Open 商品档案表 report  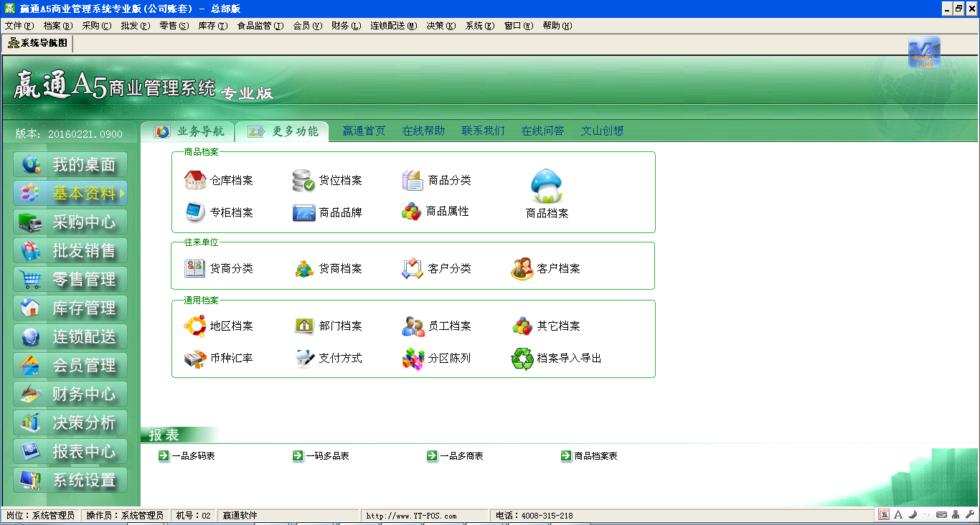[589, 456]
